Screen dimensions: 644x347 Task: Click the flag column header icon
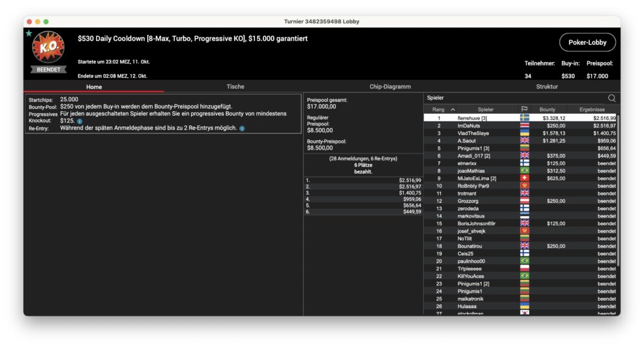pyautogui.click(x=525, y=109)
